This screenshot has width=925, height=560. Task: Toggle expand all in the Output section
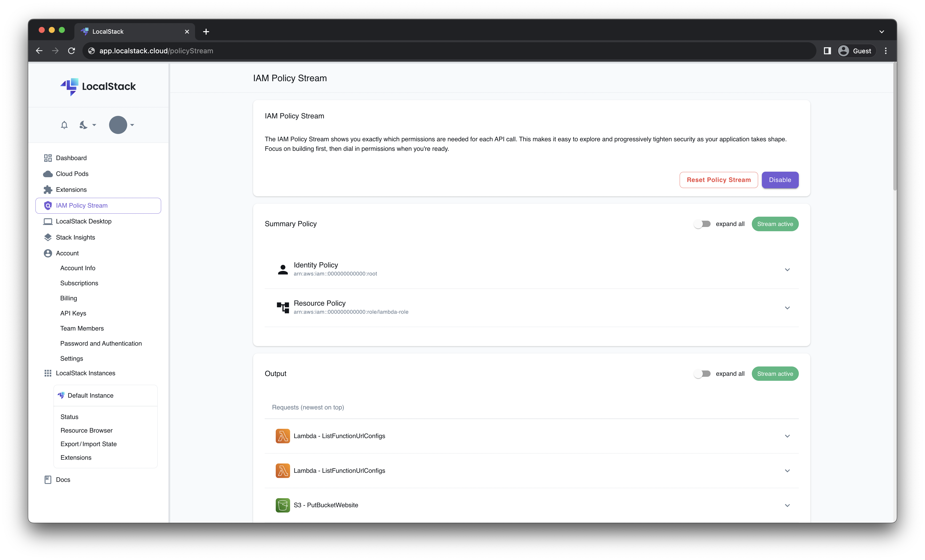click(702, 374)
